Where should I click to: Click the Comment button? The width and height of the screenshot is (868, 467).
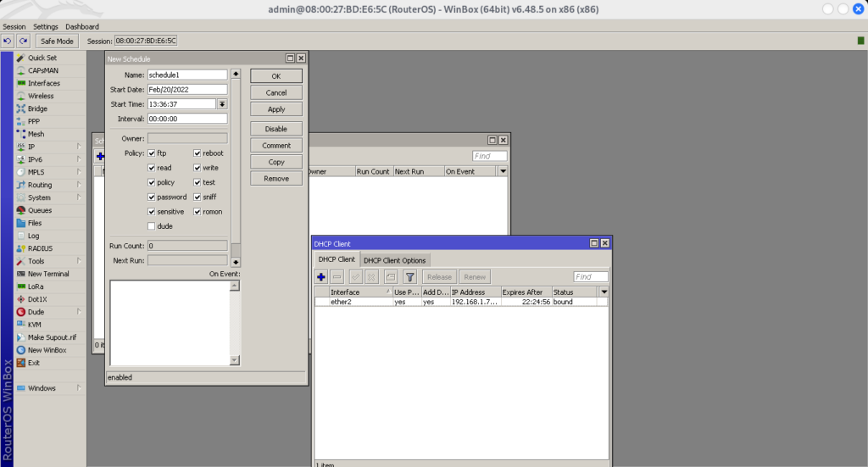coord(276,146)
